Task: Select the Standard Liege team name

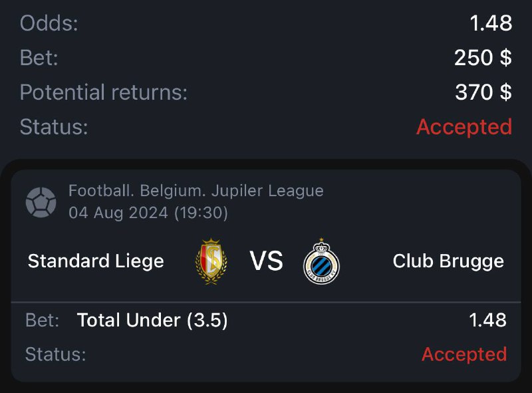Action: 96,261
